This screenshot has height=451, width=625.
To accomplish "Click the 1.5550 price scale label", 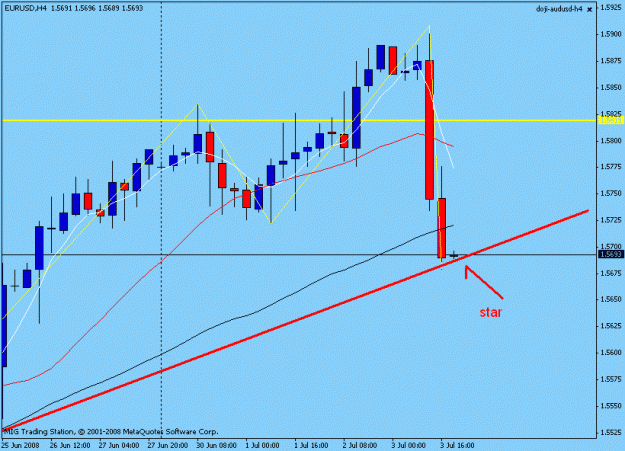I will 611,406.
